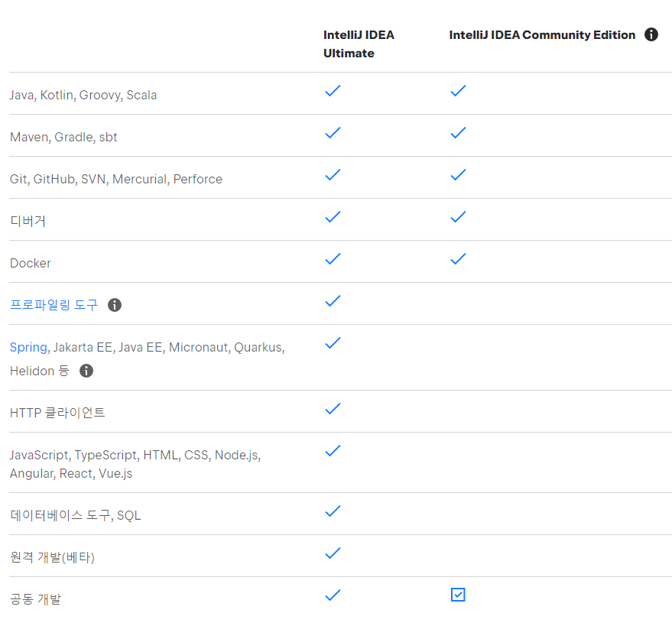Screen dimensions: 672x626
Task: Click Community checkmark for Git, GitHub row
Action: pyautogui.click(x=458, y=175)
